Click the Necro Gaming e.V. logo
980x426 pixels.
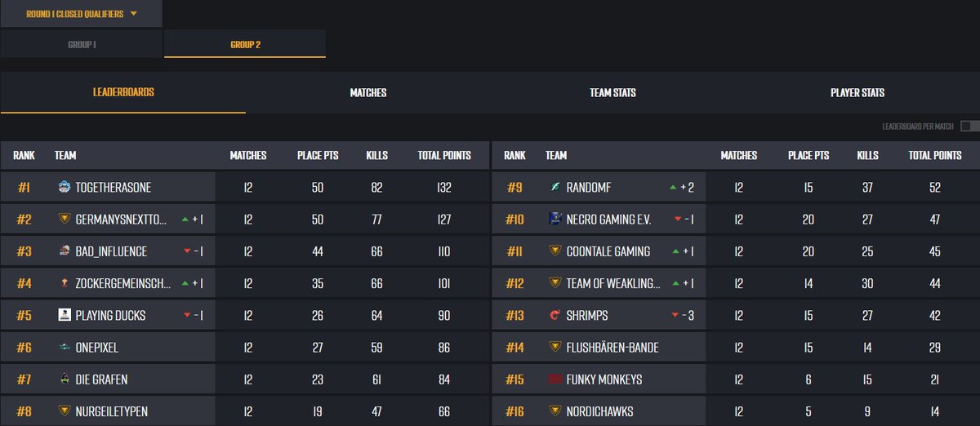click(555, 219)
